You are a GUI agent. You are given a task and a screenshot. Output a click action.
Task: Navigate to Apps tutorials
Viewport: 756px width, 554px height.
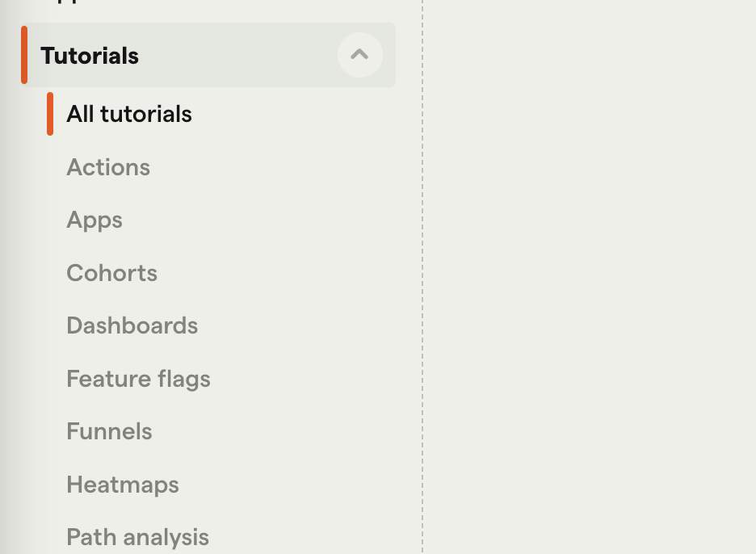coord(94,220)
